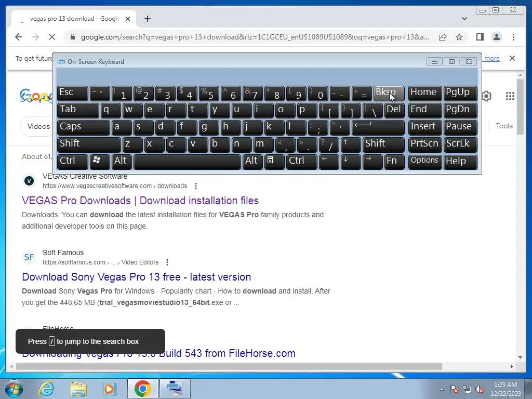The width and height of the screenshot is (532, 399).
Task: Open Windows Explorer from the taskbar
Action: (78, 389)
